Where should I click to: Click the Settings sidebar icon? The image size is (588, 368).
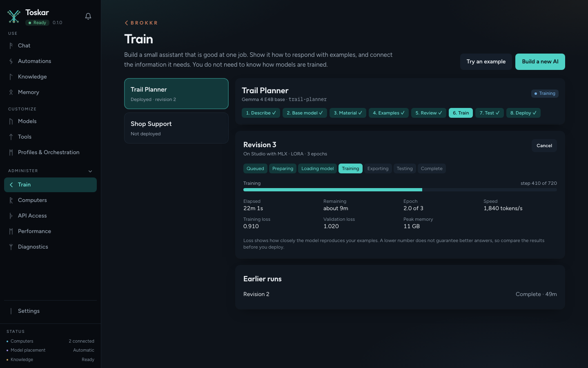(x=11, y=311)
